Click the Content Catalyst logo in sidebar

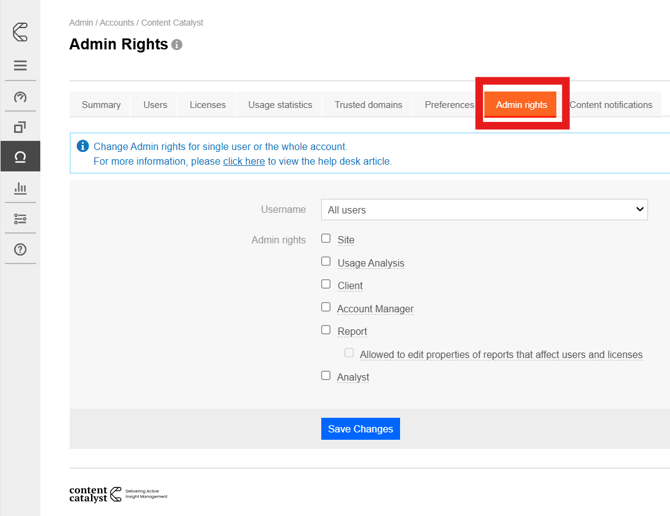point(20,32)
